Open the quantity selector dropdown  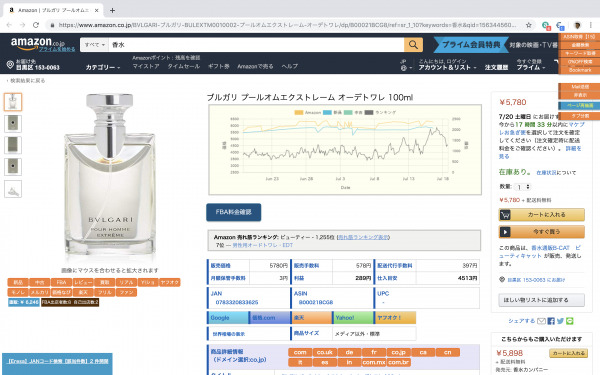tap(523, 187)
